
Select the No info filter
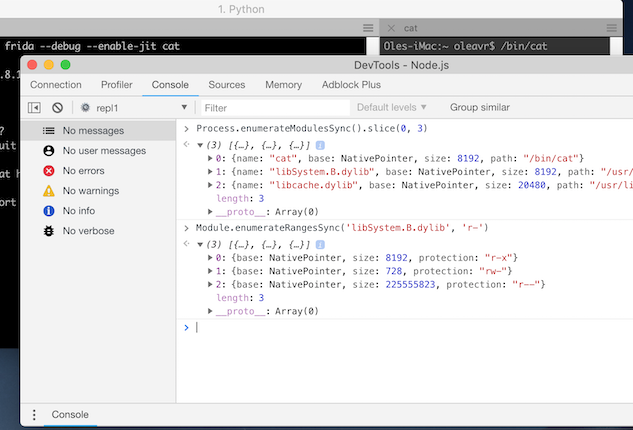[98, 211]
